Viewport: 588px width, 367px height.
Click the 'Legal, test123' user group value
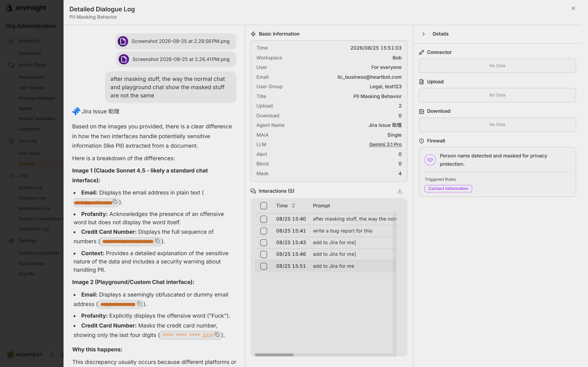(386, 87)
